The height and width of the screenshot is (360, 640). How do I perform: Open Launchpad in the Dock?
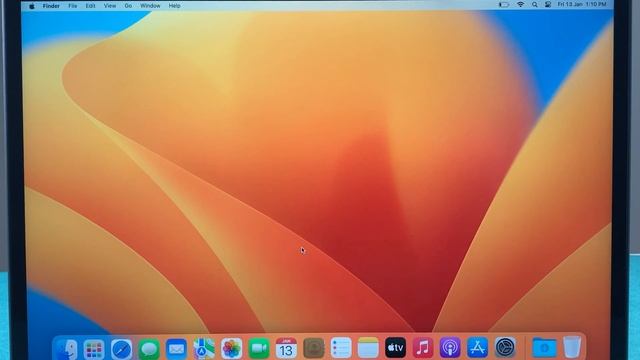point(94,349)
